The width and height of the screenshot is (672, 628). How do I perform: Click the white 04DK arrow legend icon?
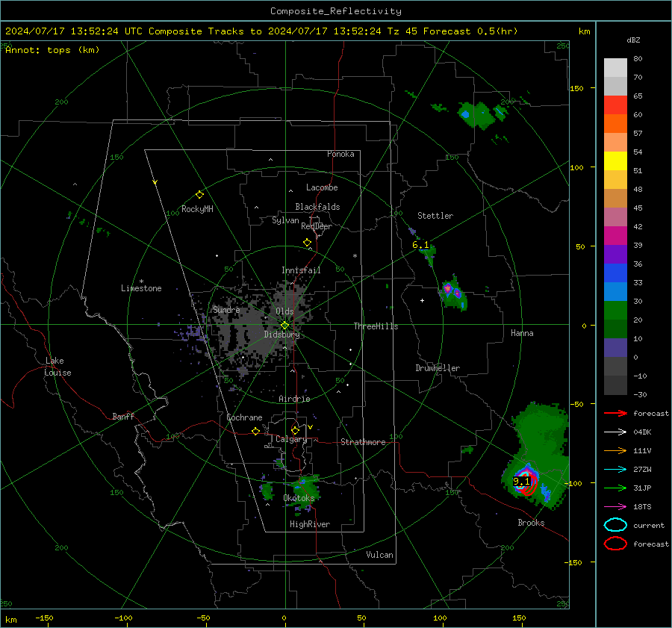pyautogui.click(x=615, y=432)
